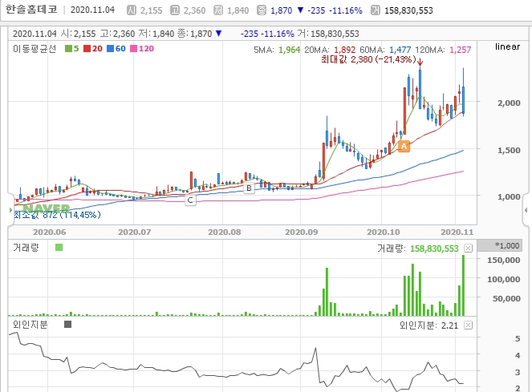The width and height of the screenshot is (532, 392).
Task: Click the 120MA value 1,257
Action: (x=461, y=50)
